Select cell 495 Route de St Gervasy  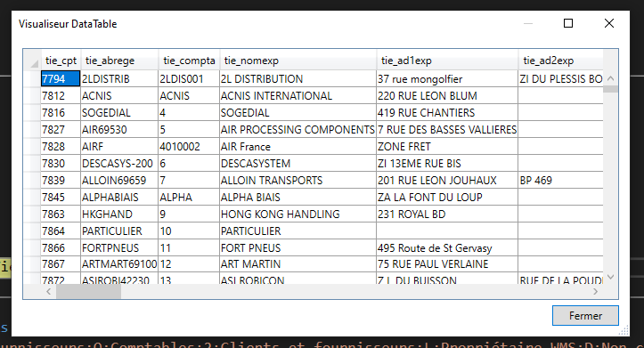coord(447,247)
